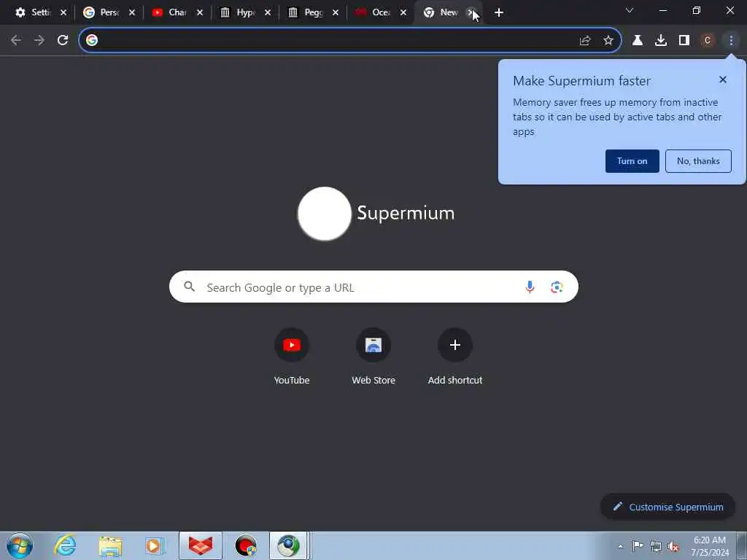Click the Show desktop strip
Image resolution: width=747 pixels, height=560 pixels.
tap(742, 545)
